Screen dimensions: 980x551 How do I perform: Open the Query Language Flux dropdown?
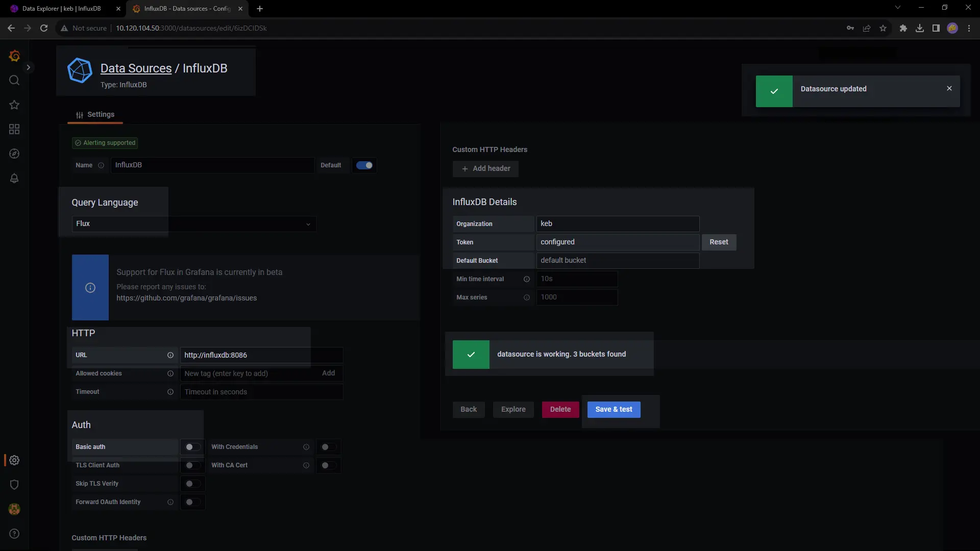click(194, 224)
